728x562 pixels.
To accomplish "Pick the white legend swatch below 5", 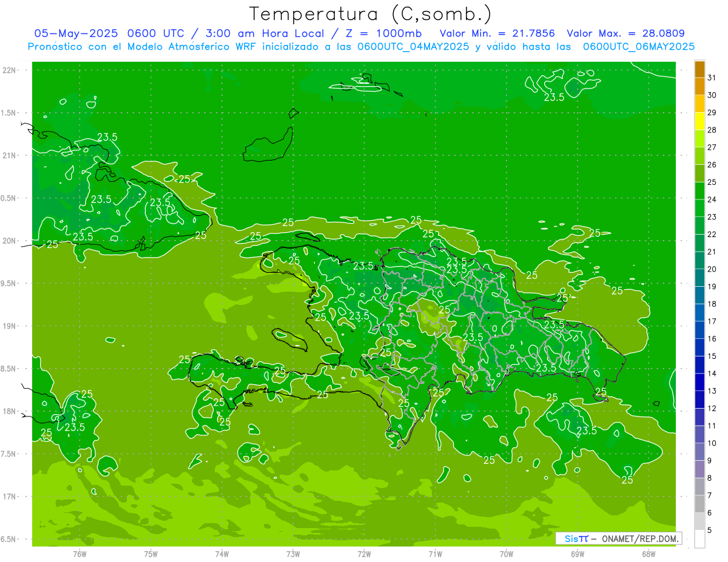I will tap(699, 539).
